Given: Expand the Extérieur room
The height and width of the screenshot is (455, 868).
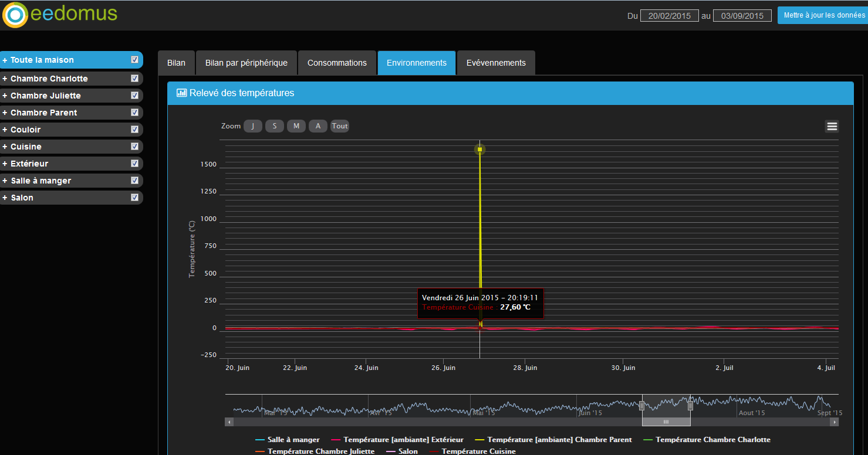Looking at the screenshot, I should pos(5,164).
